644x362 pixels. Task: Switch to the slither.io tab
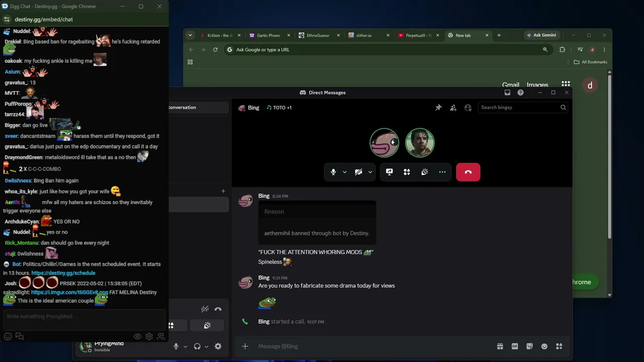click(368, 35)
